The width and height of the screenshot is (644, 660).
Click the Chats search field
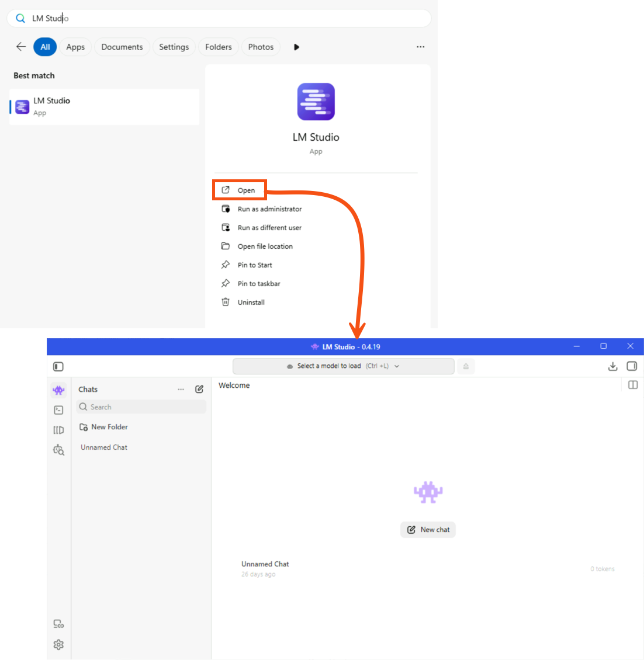click(x=141, y=407)
